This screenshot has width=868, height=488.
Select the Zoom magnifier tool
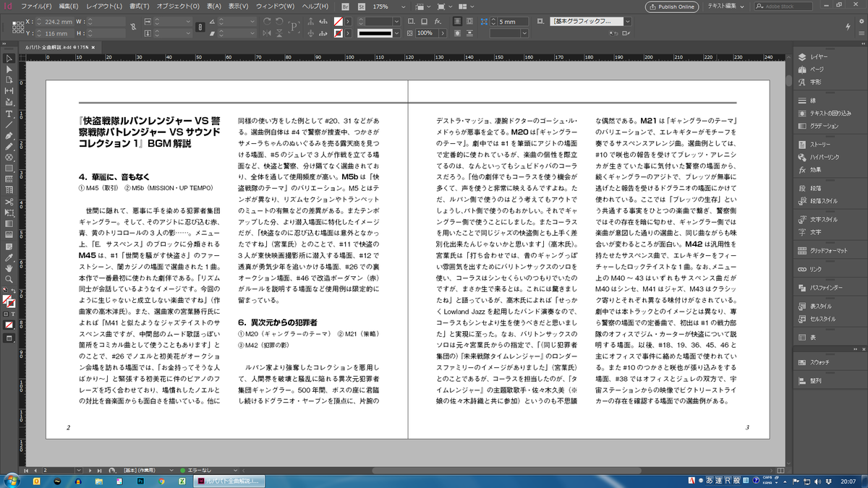(x=9, y=278)
